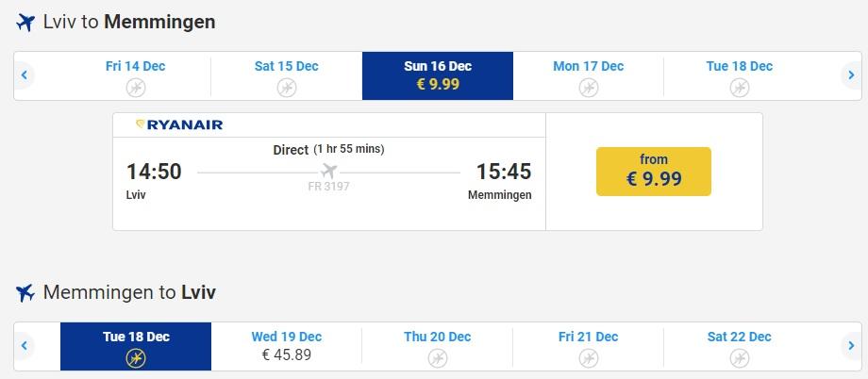868x379 pixels.
Task: Choose the from € 9.99 fare button
Action: click(654, 172)
